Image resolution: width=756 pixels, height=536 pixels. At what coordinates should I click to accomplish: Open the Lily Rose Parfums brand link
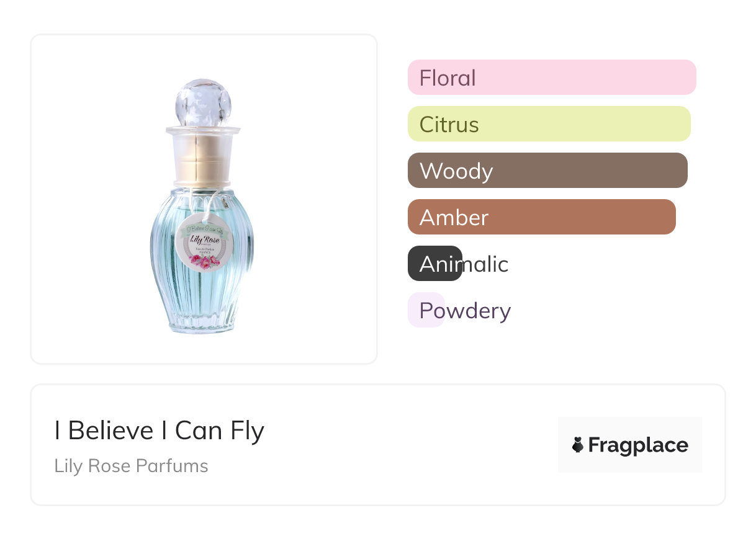click(131, 466)
